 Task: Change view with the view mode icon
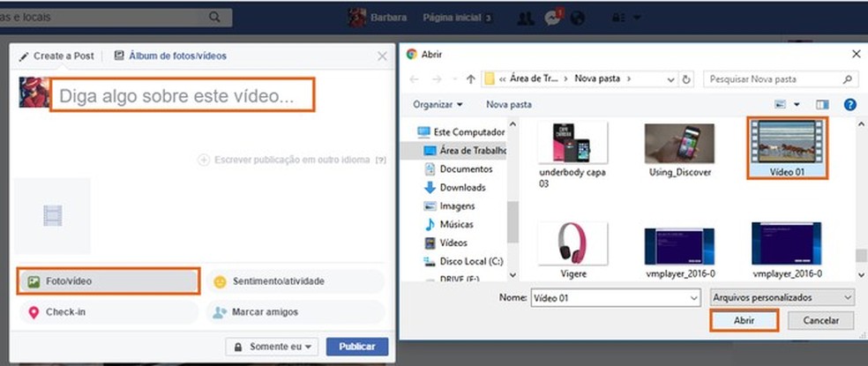[781, 104]
